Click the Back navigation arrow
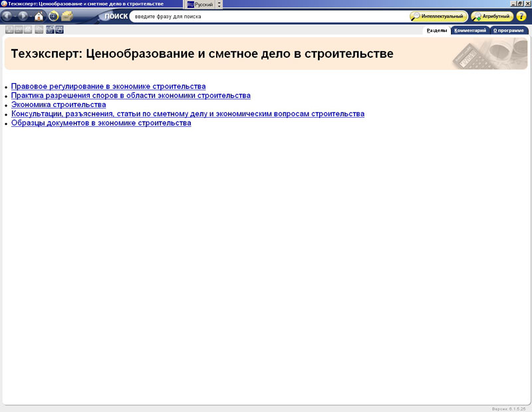The width and height of the screenshot is (532, 412). point(9,16)
